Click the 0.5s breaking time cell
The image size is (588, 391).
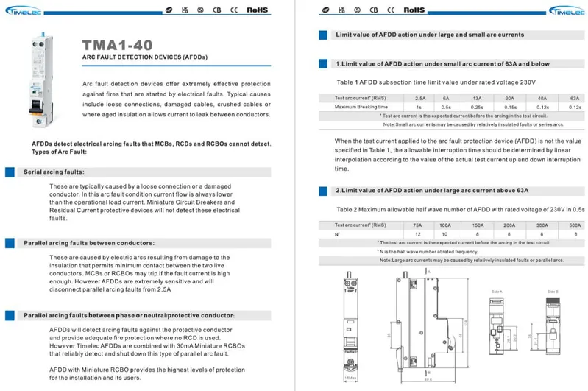coord(446,108)
